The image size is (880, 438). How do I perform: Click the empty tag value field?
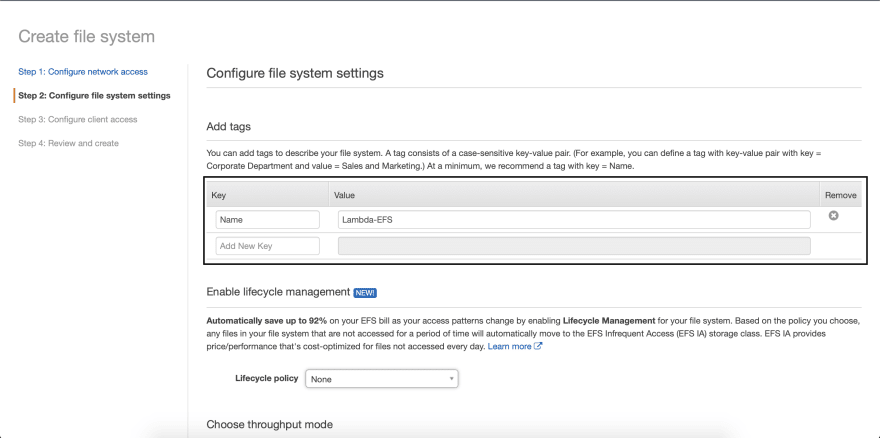click(574, 246)
